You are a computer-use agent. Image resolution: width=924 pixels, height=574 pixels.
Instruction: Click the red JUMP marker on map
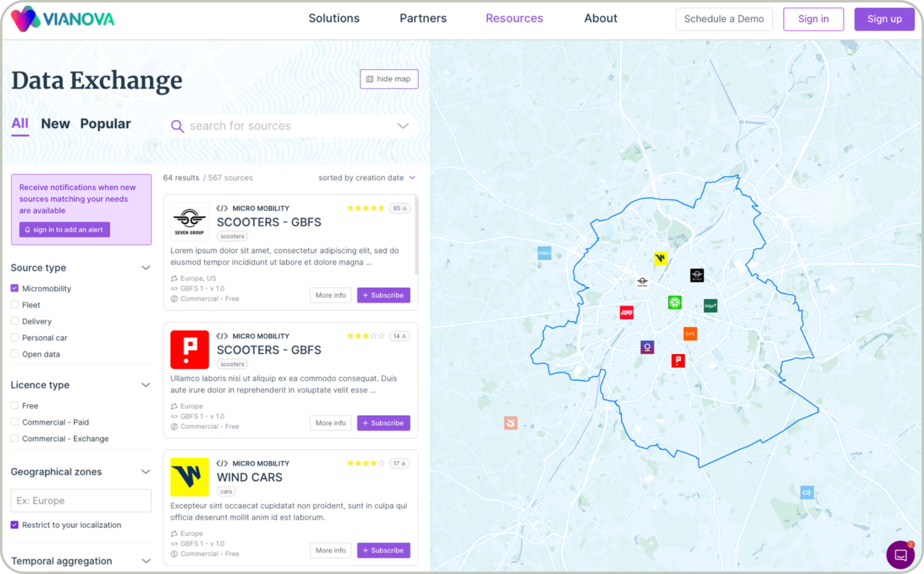[627, 313]
